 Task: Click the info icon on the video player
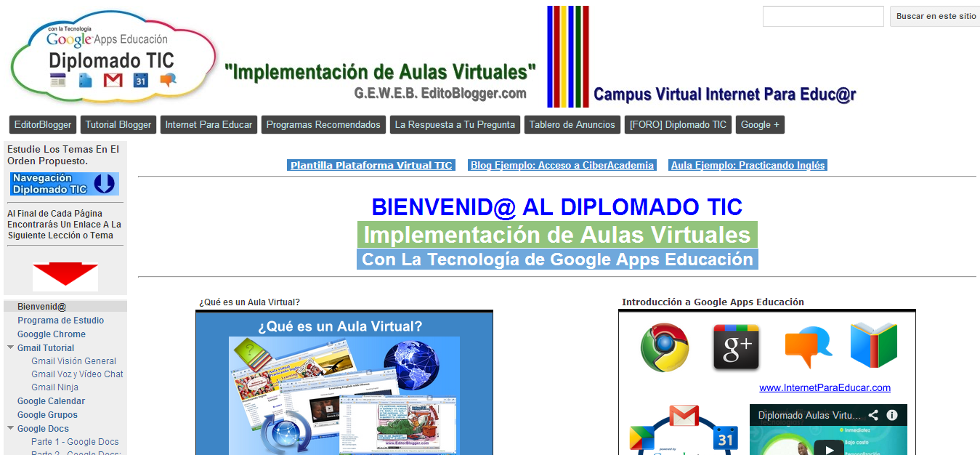click(x=891, y=415)
